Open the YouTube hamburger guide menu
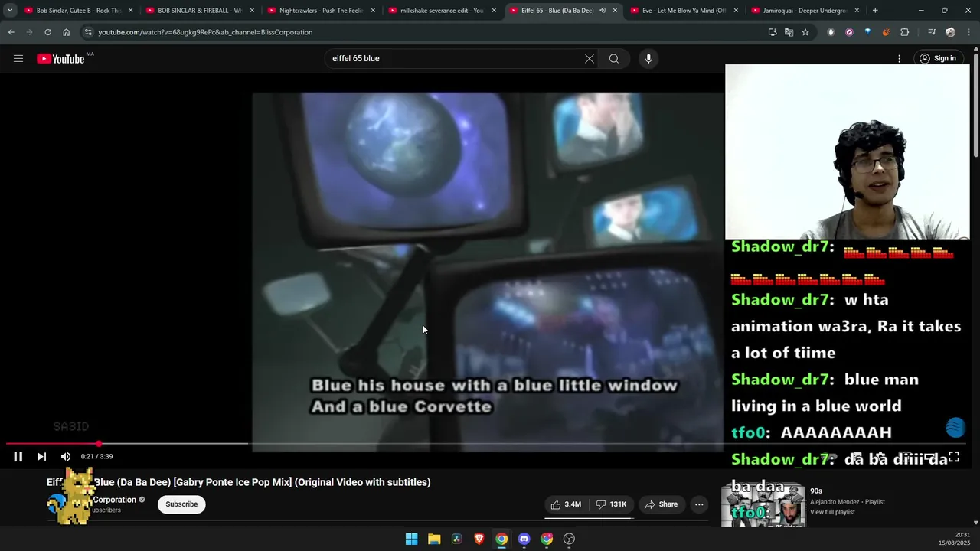This screenshot has height=551, width=980. tap(18, 58)
